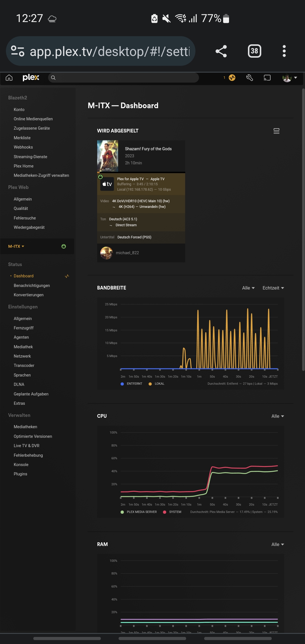The width and height of the screenshot is (305, 644).
Task: Toggle Now Playing detail view list icon
Action: [276, 131]
